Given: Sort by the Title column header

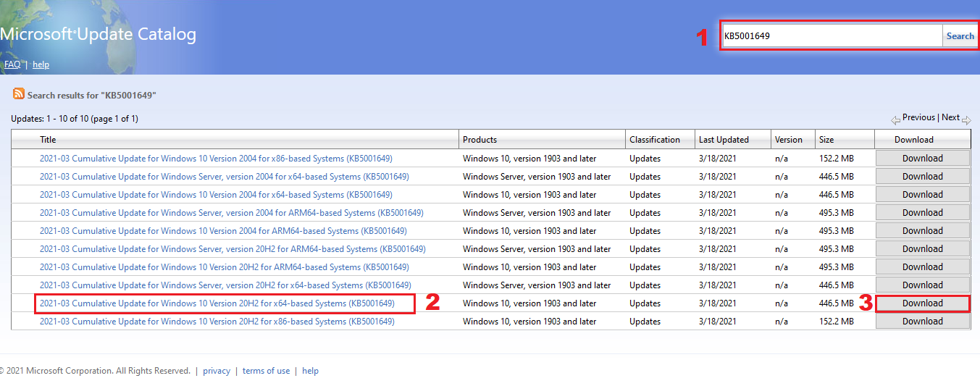Looking at the screenshot, I should pos(48,140).
